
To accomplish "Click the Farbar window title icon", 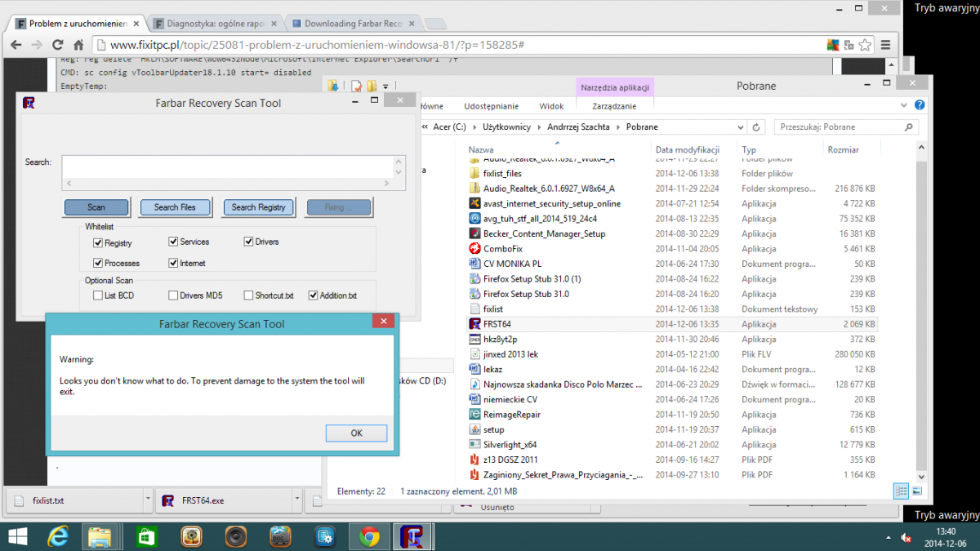I will tap(29, 103).
